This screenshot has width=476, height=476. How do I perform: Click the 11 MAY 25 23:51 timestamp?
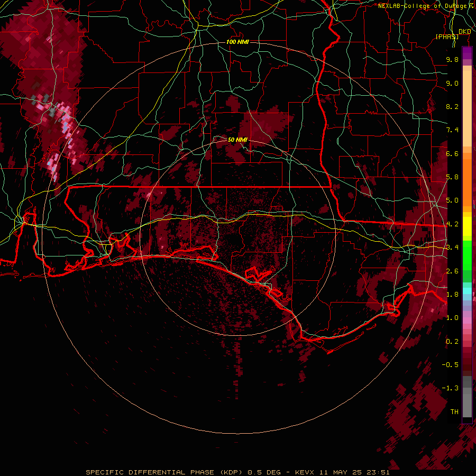point(354,472)
